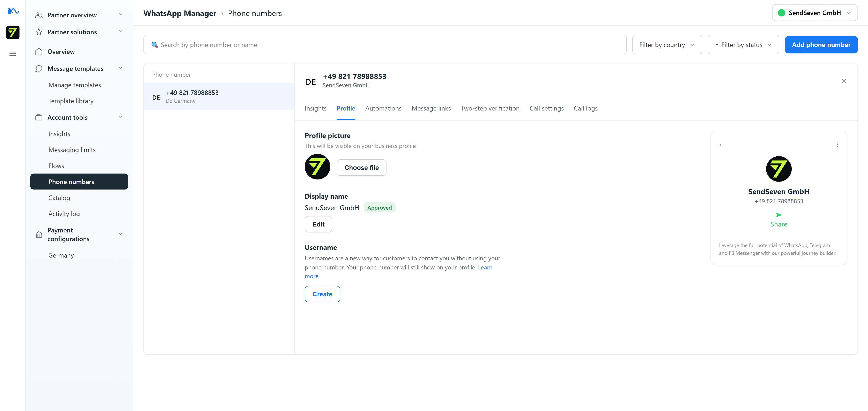Click the Choose file button

(x=361, y=167)
